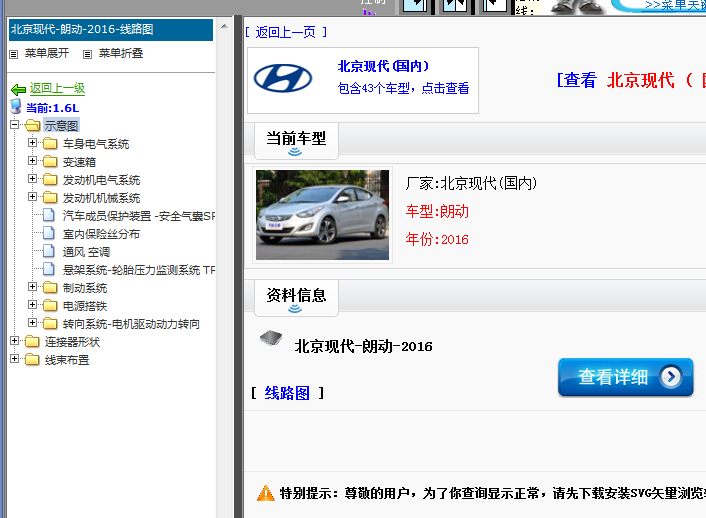Image resolution: width=706 pixels, height=518 pixels.
Task: Click the orange warning triangle icon
Action: 265,493
